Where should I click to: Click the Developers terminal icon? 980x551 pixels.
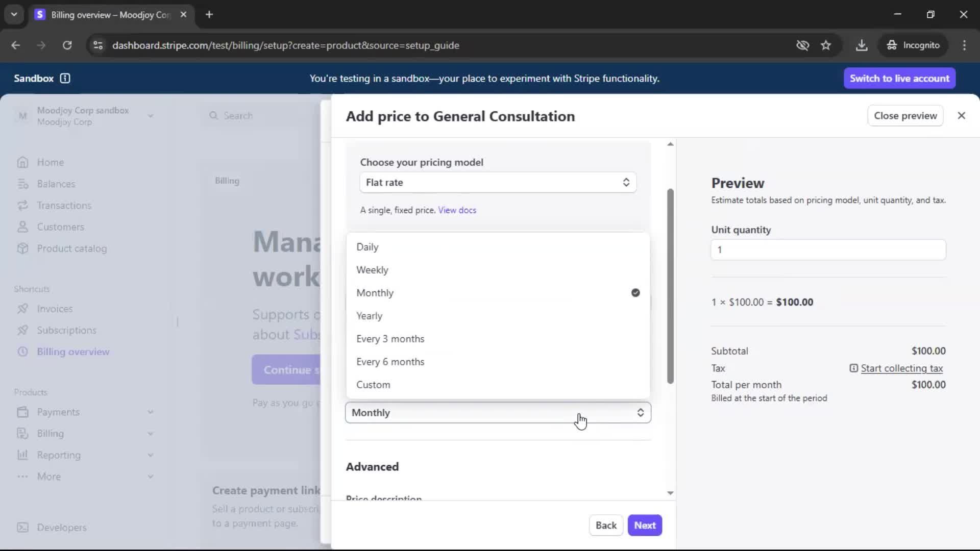click(x=22, y=528)
